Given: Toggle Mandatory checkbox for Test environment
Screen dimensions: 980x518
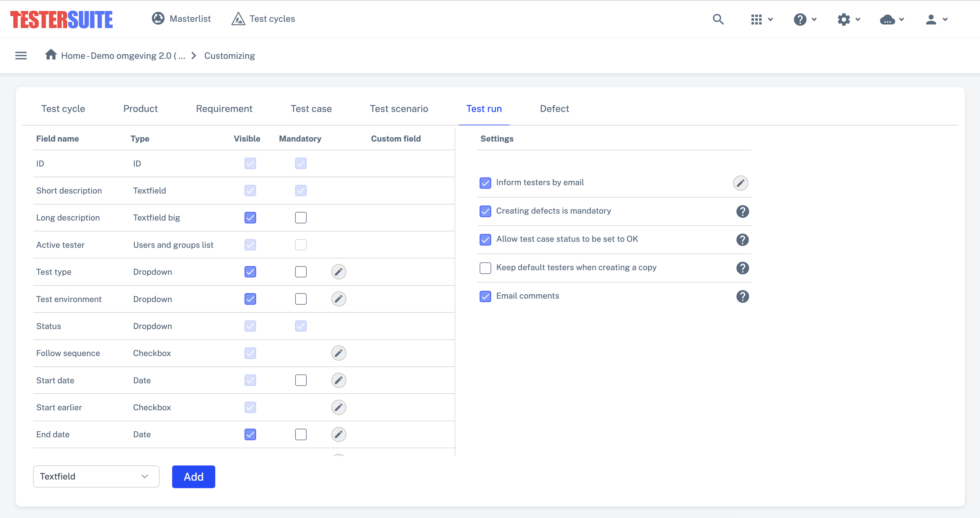Looking at the screenshot, I should [301, 299].
